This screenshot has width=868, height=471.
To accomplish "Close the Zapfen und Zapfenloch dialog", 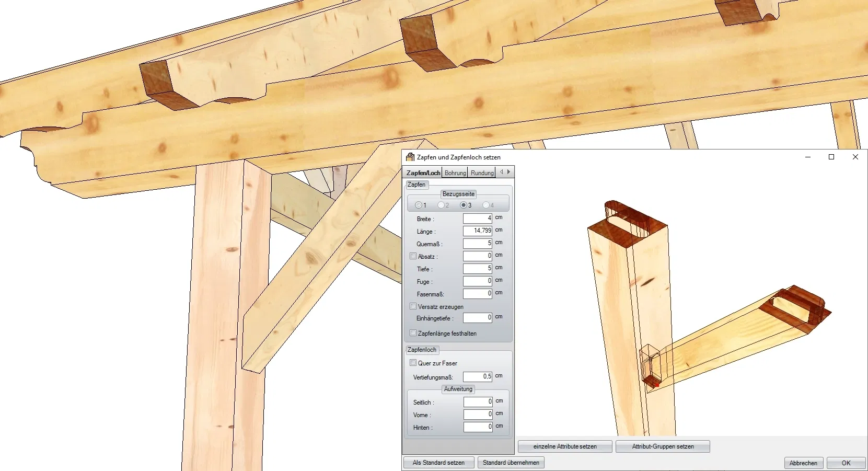I will tap(855, 157).
